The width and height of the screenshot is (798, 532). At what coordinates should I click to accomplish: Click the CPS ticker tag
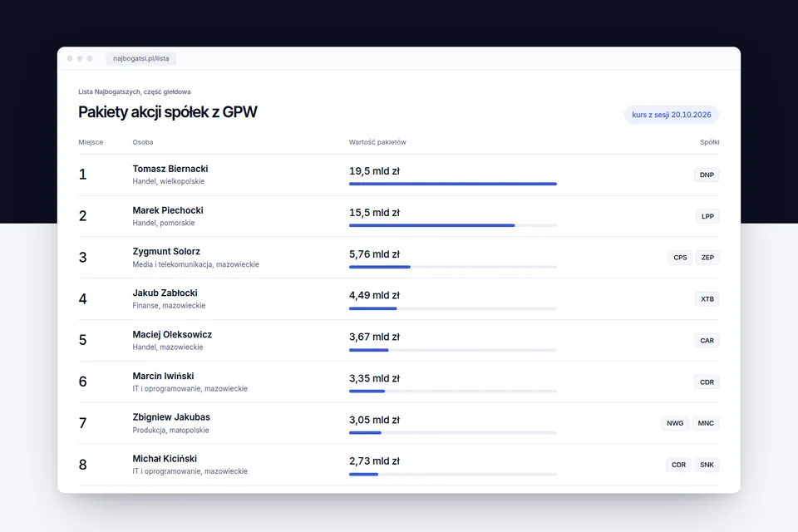pos(680,258)
